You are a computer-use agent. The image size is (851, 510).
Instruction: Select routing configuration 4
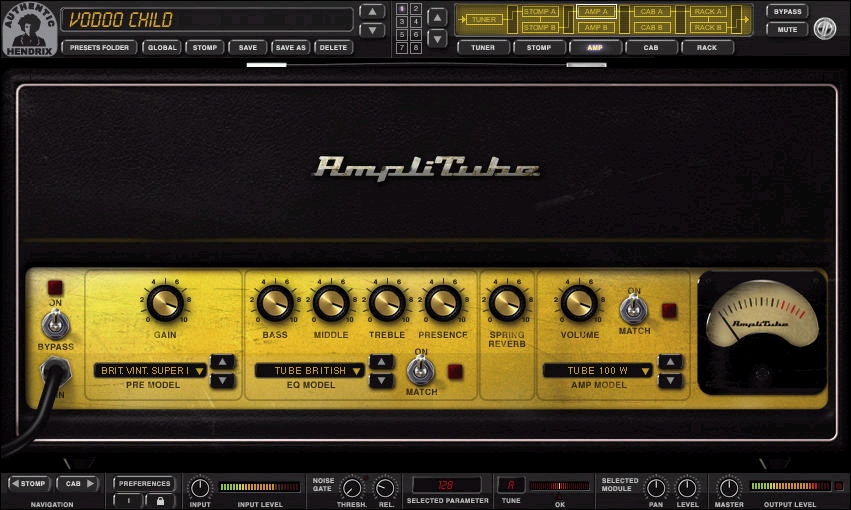pos(416,22)
